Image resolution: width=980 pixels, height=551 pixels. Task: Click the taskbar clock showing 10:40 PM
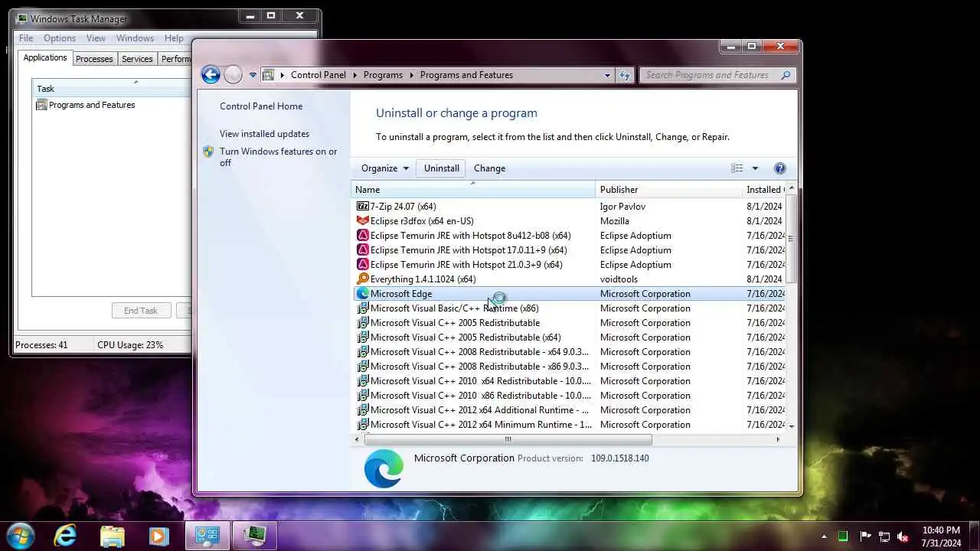tap(941, 536)
